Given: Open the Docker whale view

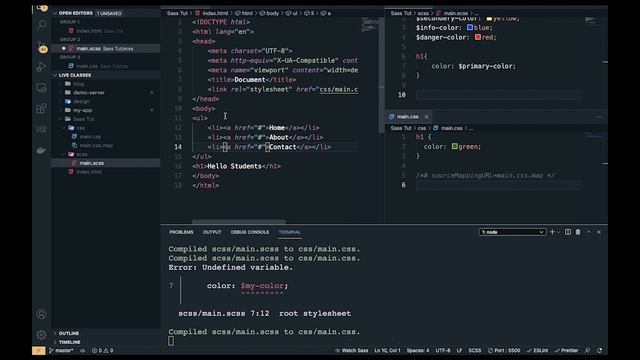Looking at the screenshot, I should [42, 151].
